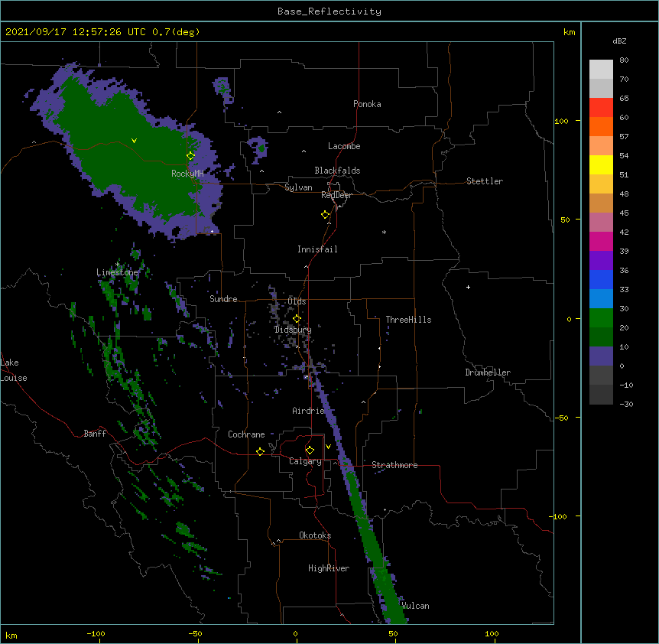Click the Strathmore label

click(394, 465)
